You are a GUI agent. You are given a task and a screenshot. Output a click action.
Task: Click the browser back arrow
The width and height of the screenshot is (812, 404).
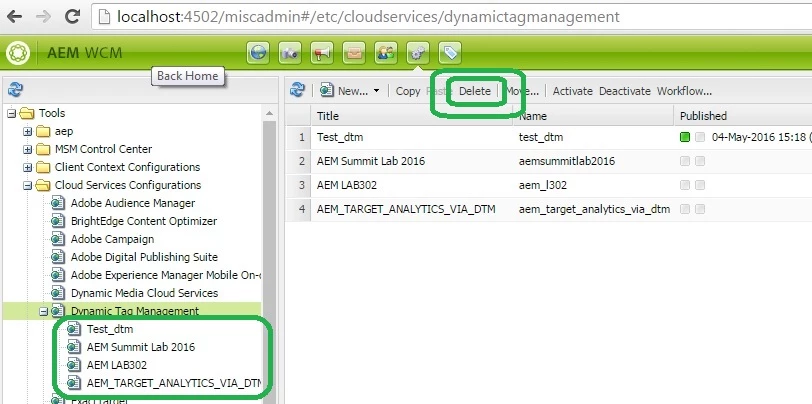[x=14, y=16]
